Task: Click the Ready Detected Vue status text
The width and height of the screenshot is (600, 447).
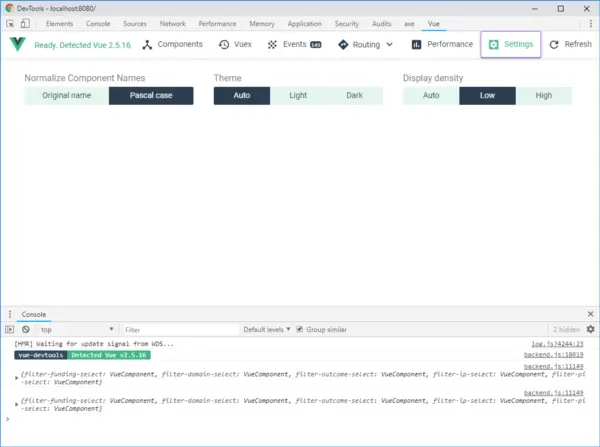Action: pyautogui.click(x=83, y=45)
